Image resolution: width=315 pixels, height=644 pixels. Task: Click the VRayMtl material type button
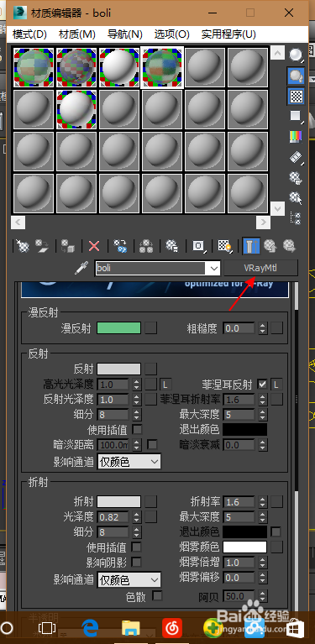click(260, 268)
